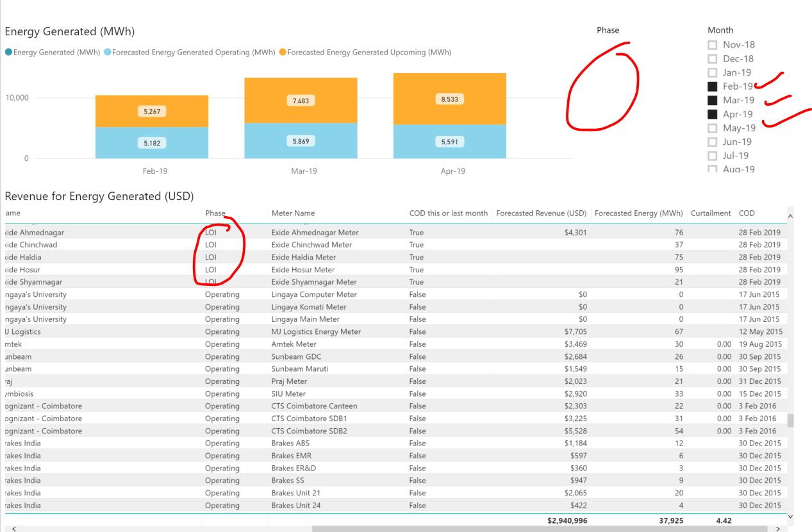Click CTS Coimbatore SDB2 cell
Viewport: 812px width, 532px height.
point(310,431)
